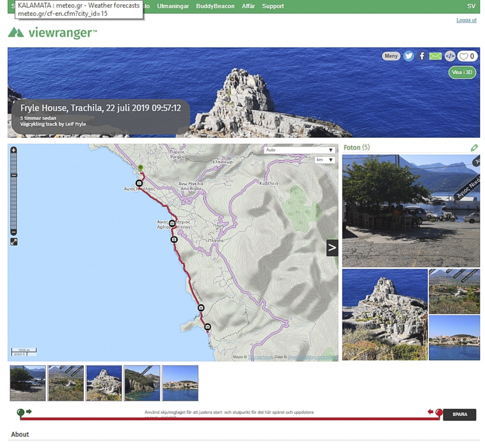Click the 'Pyrgos' place label on map

(x=177, y=157)
